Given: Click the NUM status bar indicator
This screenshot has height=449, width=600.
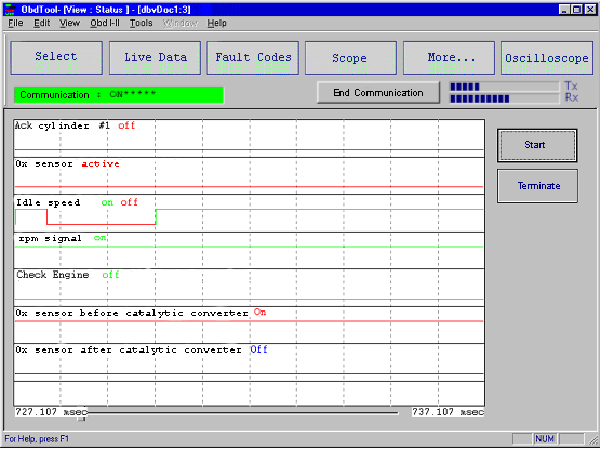Looking at the screenshot, I should point(545,439).
